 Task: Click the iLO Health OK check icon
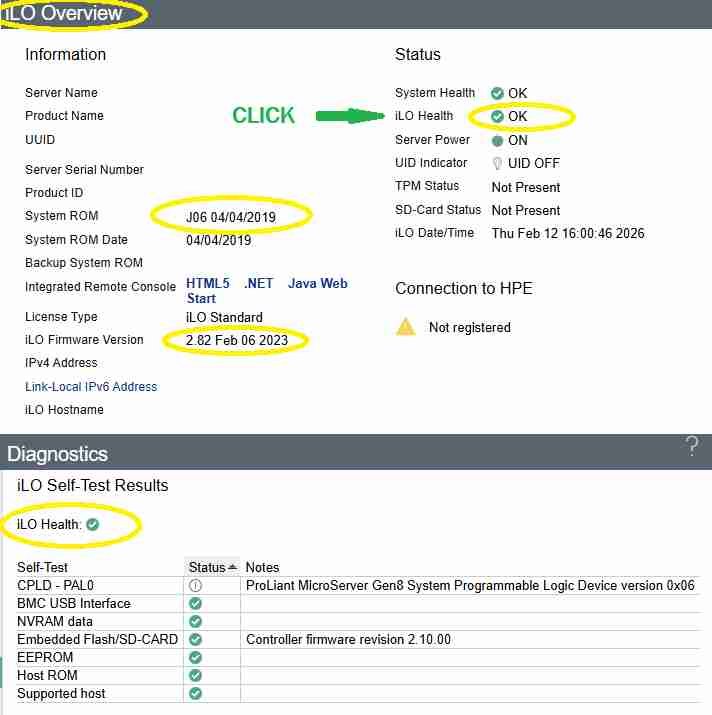(x=497, y=116)
